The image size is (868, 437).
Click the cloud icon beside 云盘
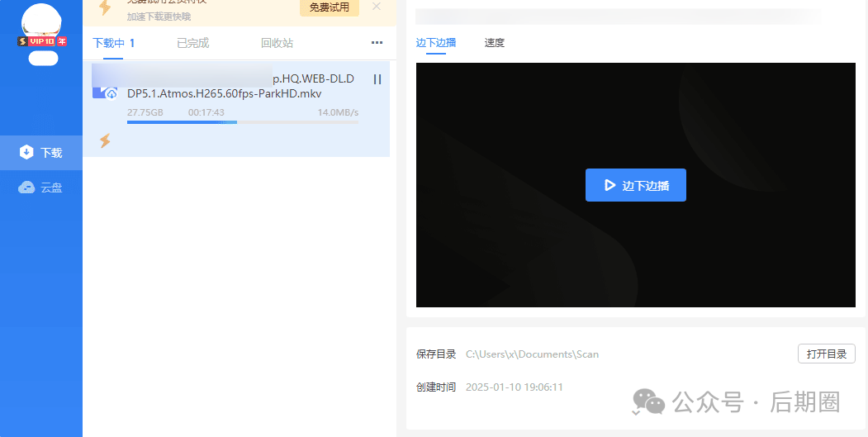(26, 188)
